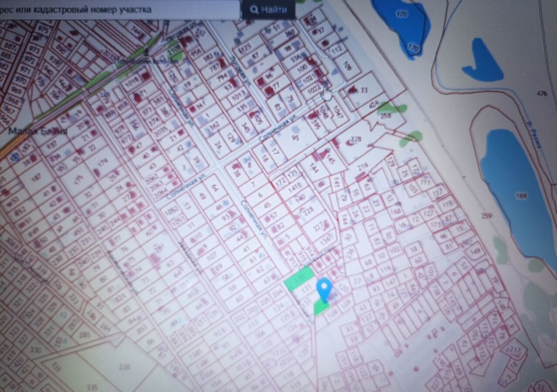Select green highlighted parcel 130
Screen dimensions: 557x392
[299, 278]
